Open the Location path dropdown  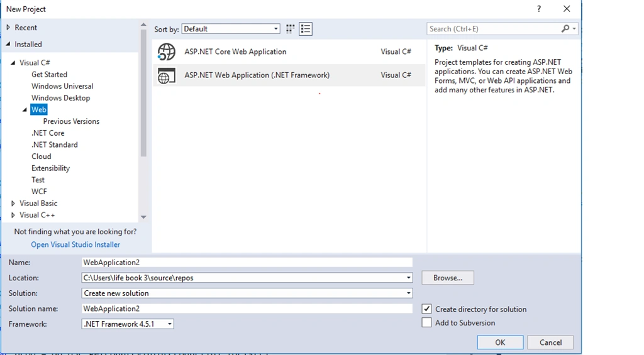coord(408,278)
